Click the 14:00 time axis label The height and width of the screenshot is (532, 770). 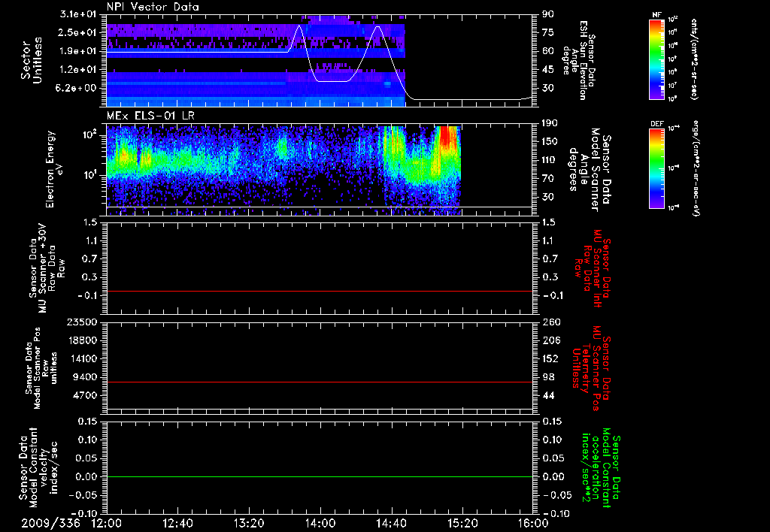point(320,524)
